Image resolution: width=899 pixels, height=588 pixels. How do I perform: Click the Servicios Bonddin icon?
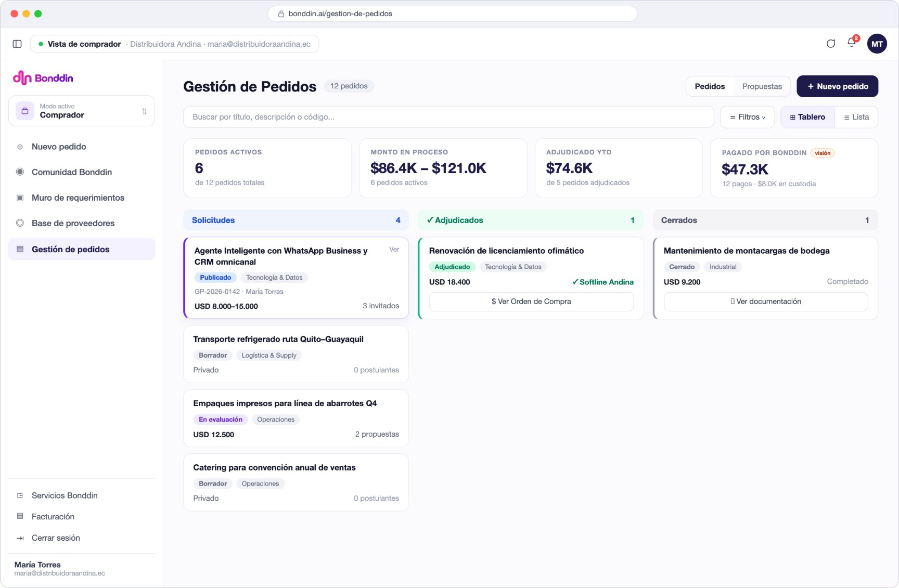[x=20, y=495]
